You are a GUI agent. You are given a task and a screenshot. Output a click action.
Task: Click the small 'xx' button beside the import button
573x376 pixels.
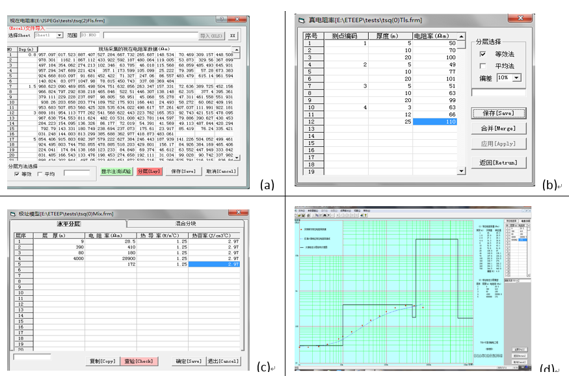(x=233, y=35)
